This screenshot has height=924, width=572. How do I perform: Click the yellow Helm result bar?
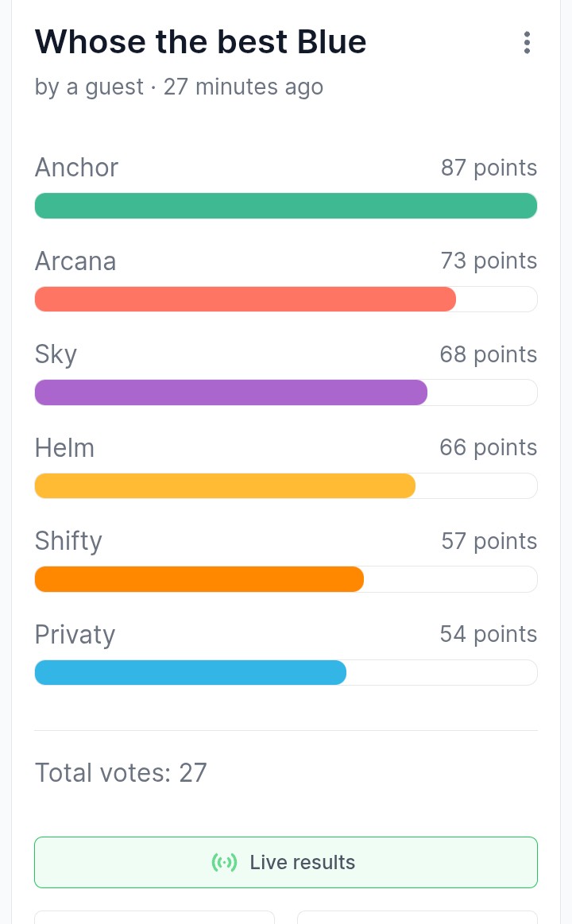[x=225, y=486]
